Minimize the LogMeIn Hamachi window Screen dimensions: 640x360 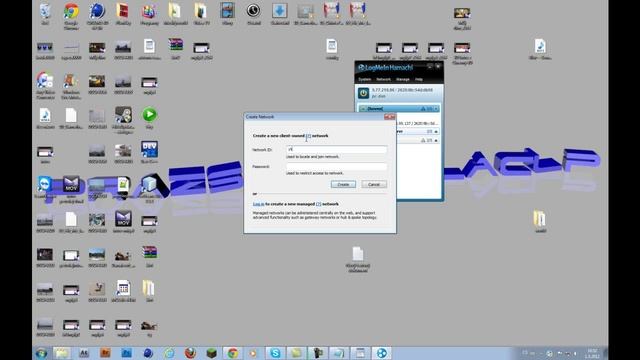click(x=429, y=66)
